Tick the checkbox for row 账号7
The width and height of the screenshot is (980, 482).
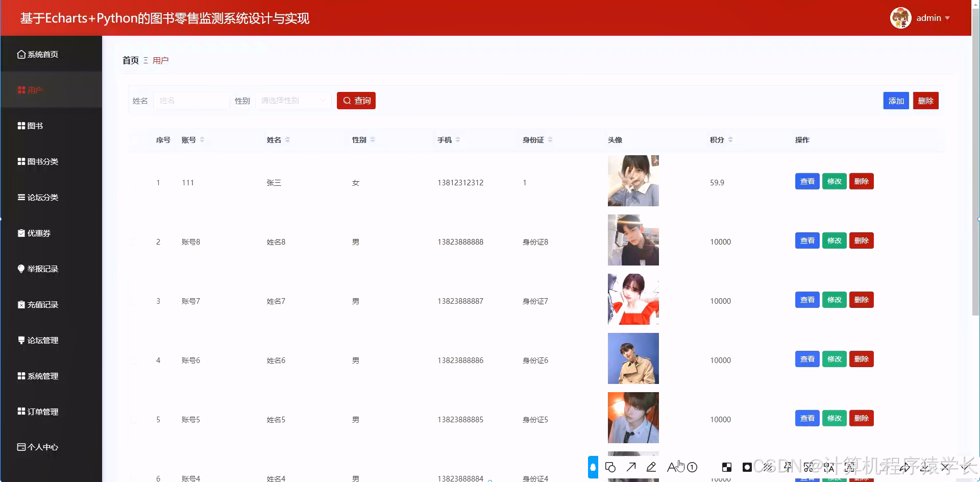point(135,301)
